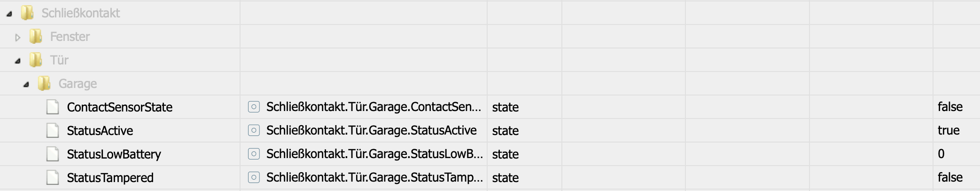Click the Schließkontakt folder icon
Viewport: 980px width, 191px height.
click(27, 13)
